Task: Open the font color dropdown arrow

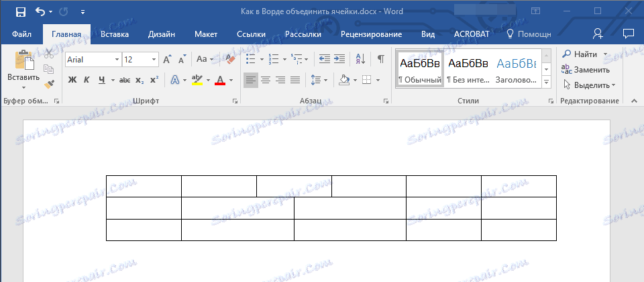Action: pos(231,80)
